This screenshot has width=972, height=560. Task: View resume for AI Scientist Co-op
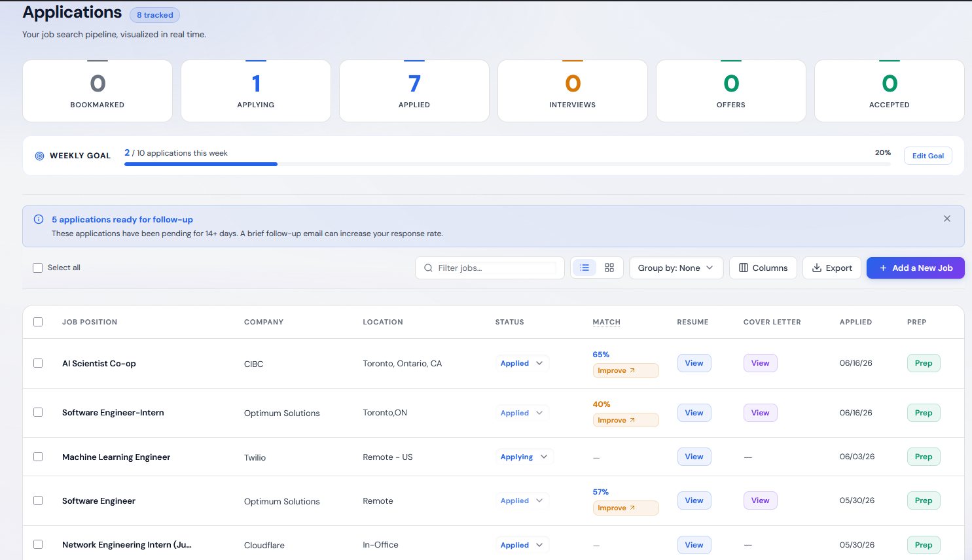(x=694, y=363)
